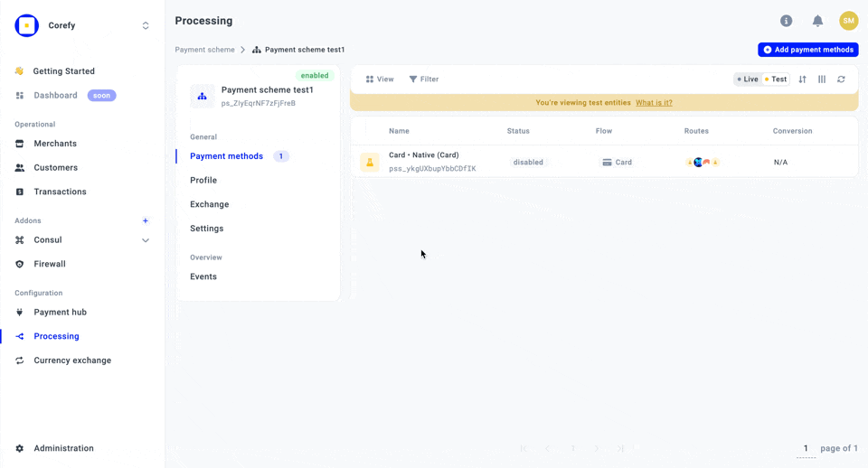
Task: Switch to Live mode
Action: pos(748,80)
